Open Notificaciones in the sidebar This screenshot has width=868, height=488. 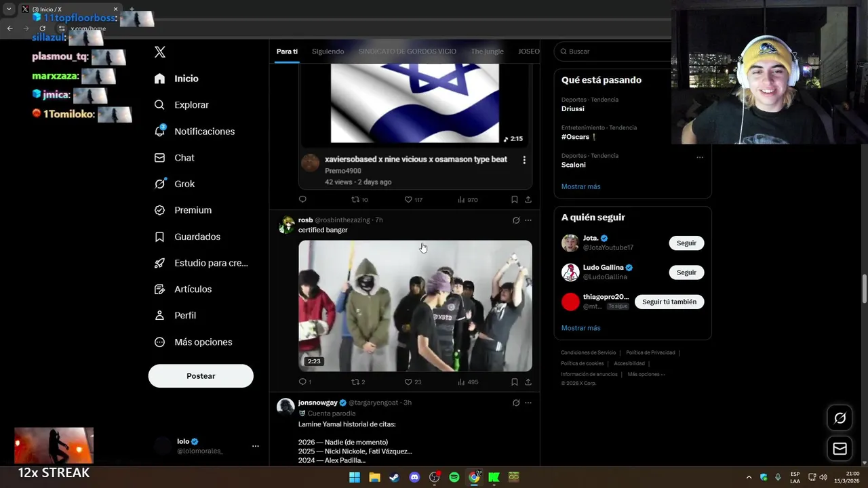[x=194, y=131]
